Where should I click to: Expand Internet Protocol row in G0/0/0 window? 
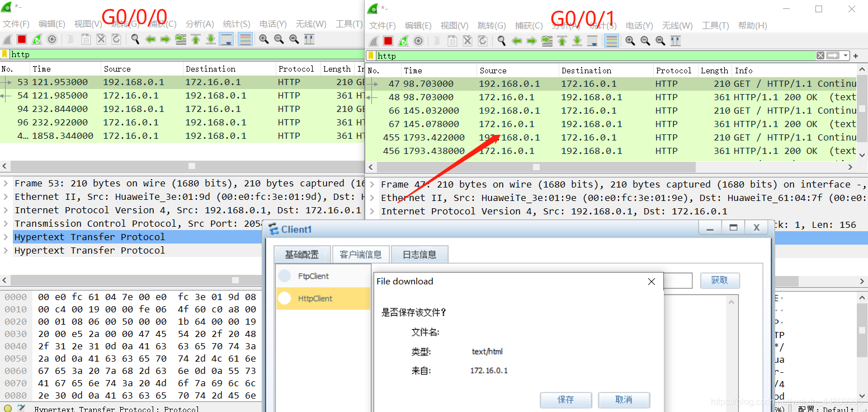(6, 210)
